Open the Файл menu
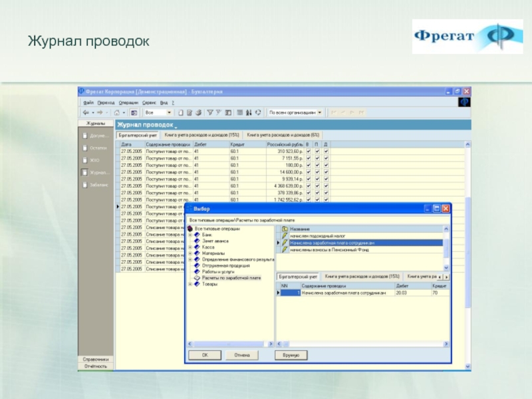Screen dimensions: 532x399 (88, 102)
